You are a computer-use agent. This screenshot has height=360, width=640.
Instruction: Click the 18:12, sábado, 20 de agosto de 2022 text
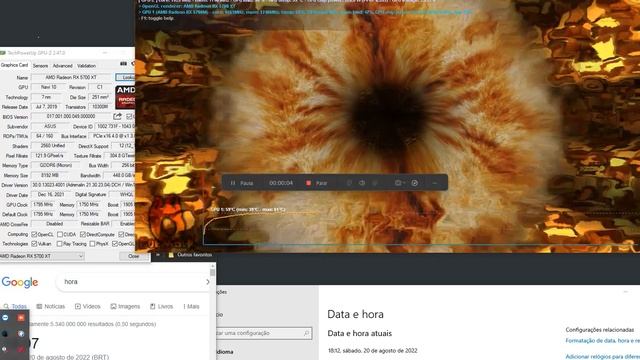coord(373,351)
